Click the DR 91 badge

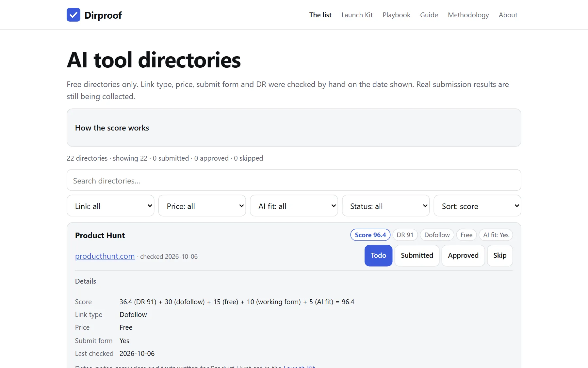point(405,235)
